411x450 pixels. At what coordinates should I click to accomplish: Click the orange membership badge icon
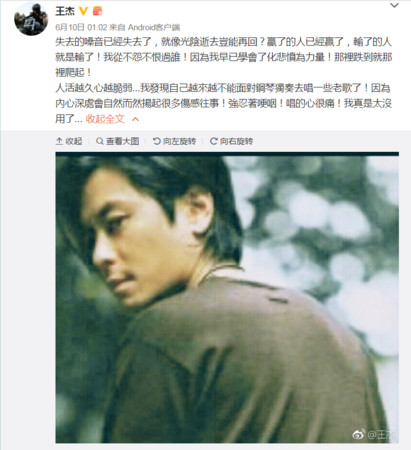97,11
